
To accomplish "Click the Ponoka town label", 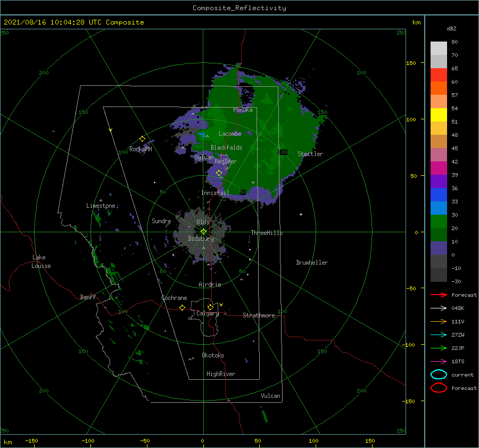I will tap(243, 110).
